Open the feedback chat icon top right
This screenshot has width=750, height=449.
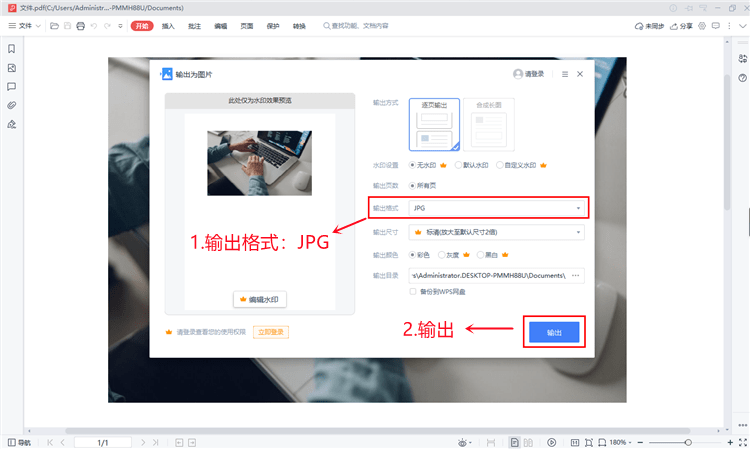(716, 26)
